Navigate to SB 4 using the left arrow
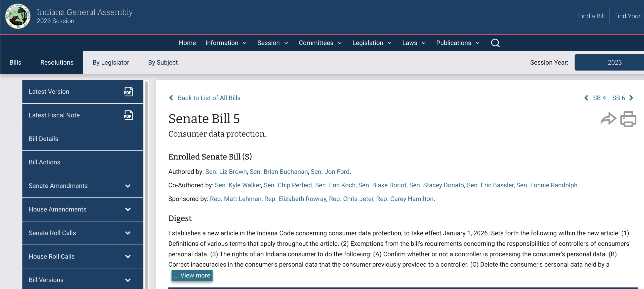This screenshot has width=644, height=289. coord(586,98)
